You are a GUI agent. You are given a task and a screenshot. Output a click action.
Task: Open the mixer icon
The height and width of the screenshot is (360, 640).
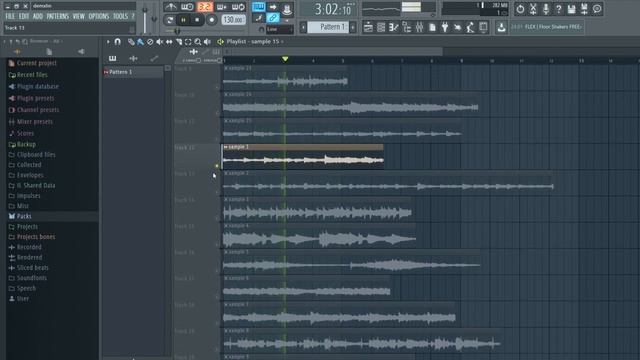(419, 27)
